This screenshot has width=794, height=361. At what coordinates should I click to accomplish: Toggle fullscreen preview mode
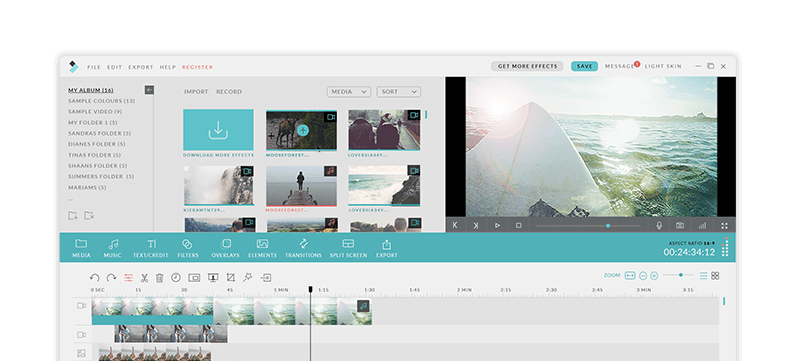[x=724, y=226]
